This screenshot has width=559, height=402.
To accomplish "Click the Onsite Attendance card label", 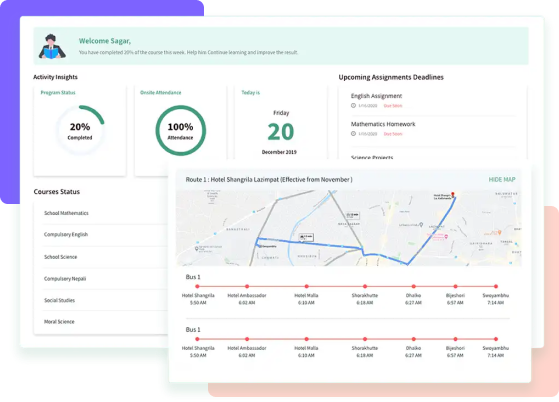I will coord(160,93).
